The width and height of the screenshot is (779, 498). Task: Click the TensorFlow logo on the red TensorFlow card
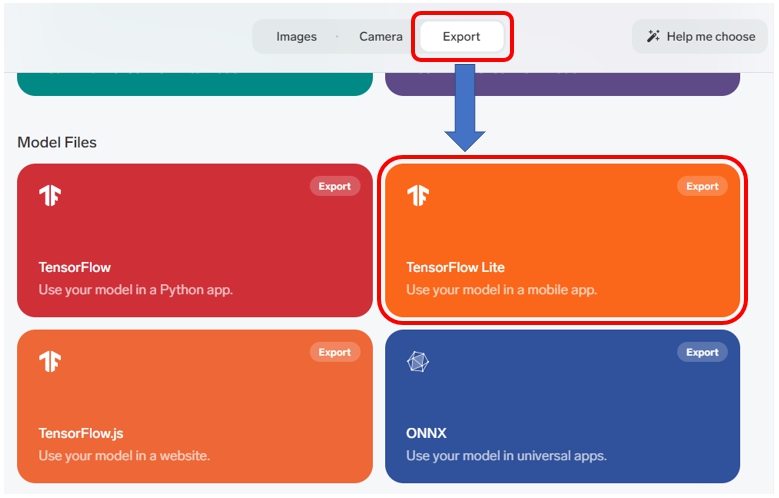point(50,195)
